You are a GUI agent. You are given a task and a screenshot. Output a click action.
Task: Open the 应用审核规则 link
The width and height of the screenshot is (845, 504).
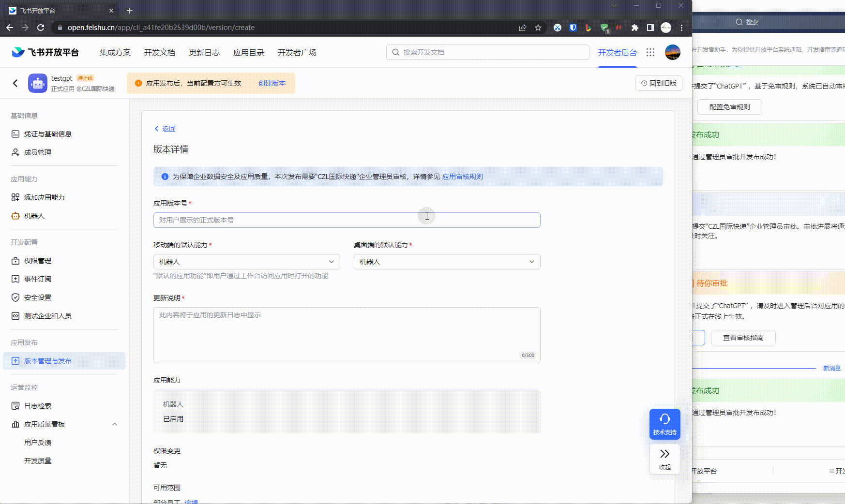(463, 177)
